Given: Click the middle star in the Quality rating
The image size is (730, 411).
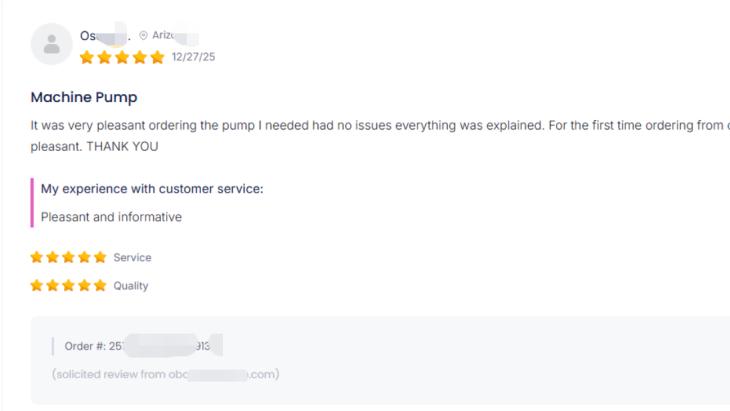Looking at the screenshot, I should 68,285.
